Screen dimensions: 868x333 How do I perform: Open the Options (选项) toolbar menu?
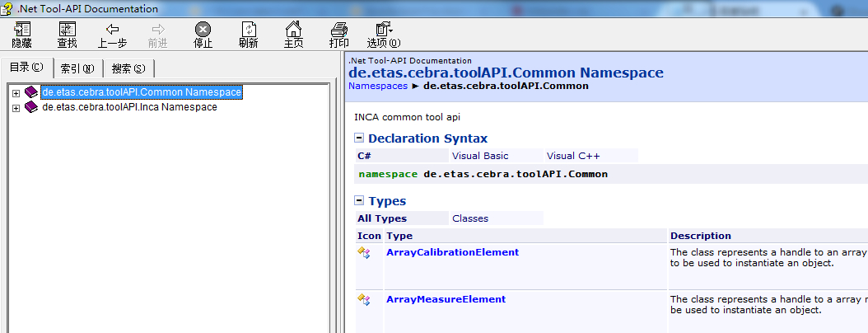point(384,35)
